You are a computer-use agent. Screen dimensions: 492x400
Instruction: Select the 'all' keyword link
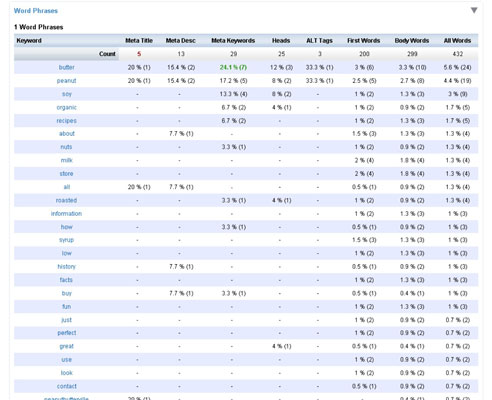(67, 187)
